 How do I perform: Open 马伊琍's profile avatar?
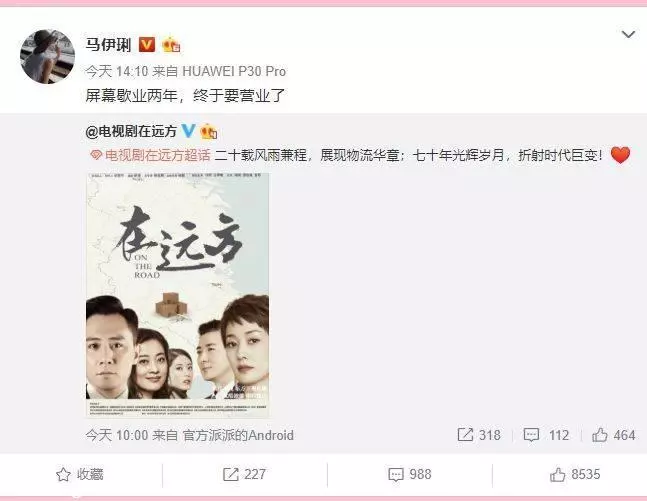pos(47,57)
